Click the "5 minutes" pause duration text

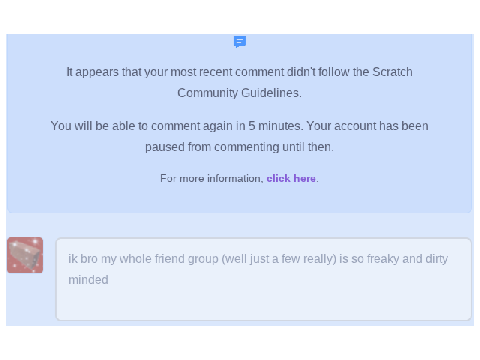pyautogui.click(x=275, y=126)
